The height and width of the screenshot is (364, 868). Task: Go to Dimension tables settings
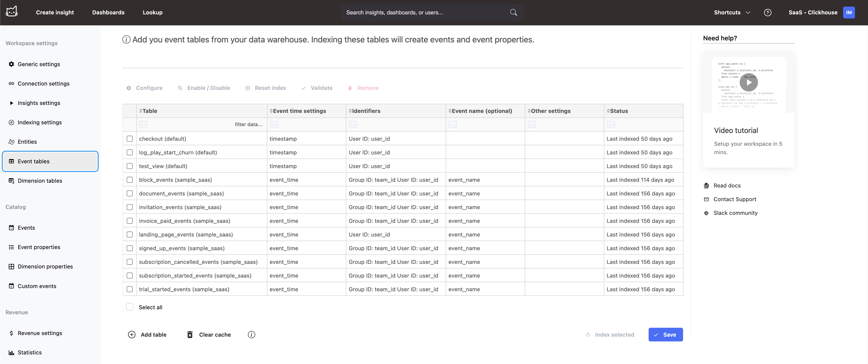point(40,181)
